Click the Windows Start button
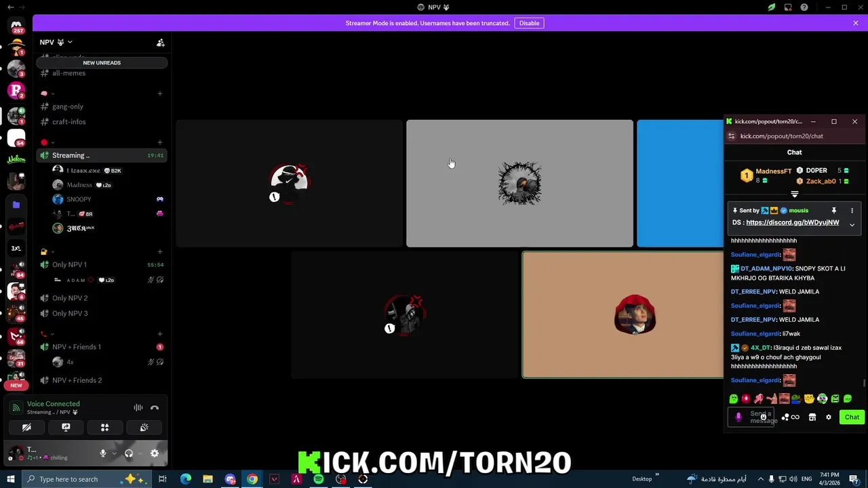Image resolution: width=868 pixels, height=488 pixels. (11, 479)
